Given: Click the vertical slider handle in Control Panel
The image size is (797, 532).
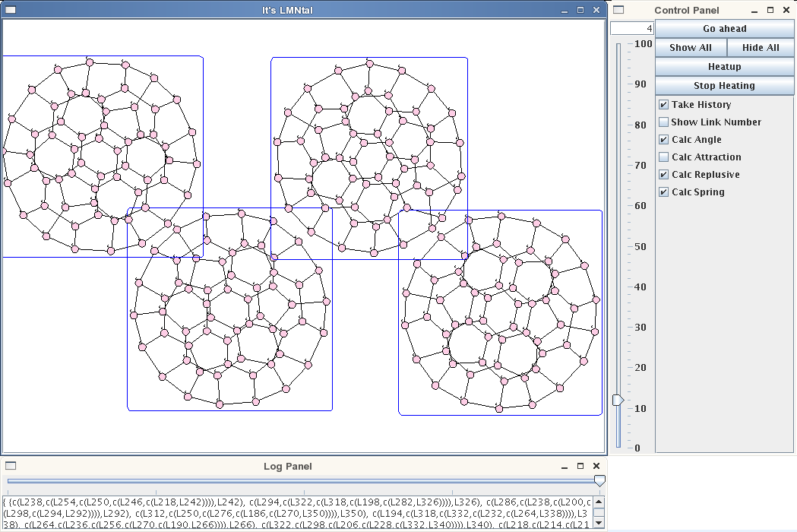Looking at the screenshot, I should point(618,400).
